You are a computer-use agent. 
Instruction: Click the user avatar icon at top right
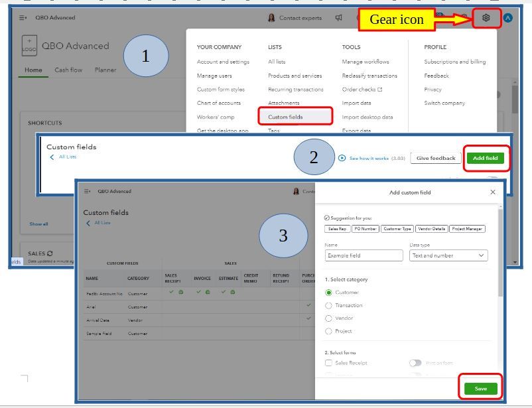coord(507,18)
